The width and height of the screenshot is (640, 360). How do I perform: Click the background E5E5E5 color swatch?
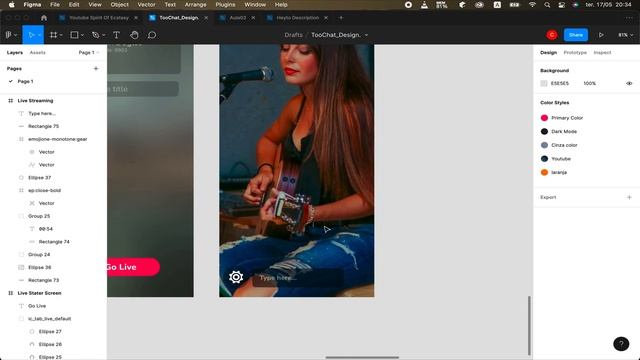point(544,83)
